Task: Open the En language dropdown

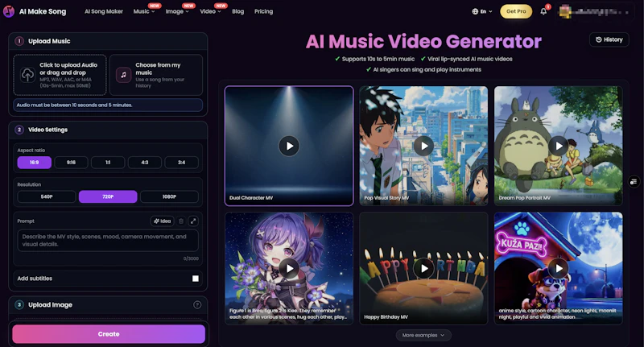Action: pyautogui.click(x=482, y=11)
